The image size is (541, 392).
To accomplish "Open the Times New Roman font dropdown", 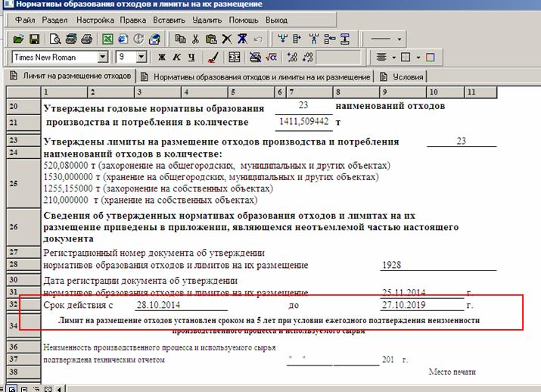I will 103,58.
